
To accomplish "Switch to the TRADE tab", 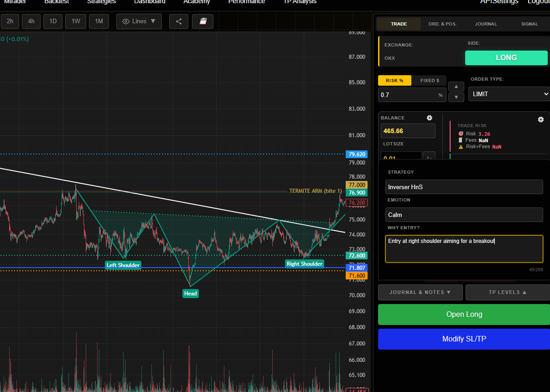I will [x=399, y=24].
